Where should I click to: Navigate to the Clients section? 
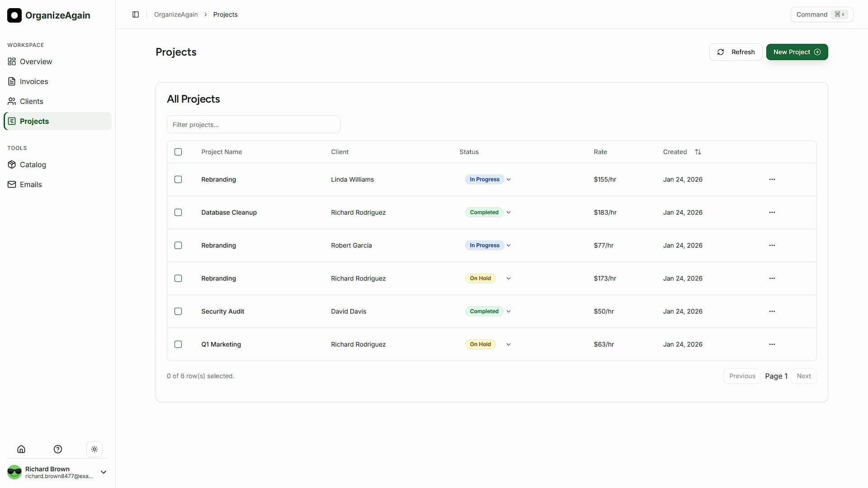tap(32, 101)
